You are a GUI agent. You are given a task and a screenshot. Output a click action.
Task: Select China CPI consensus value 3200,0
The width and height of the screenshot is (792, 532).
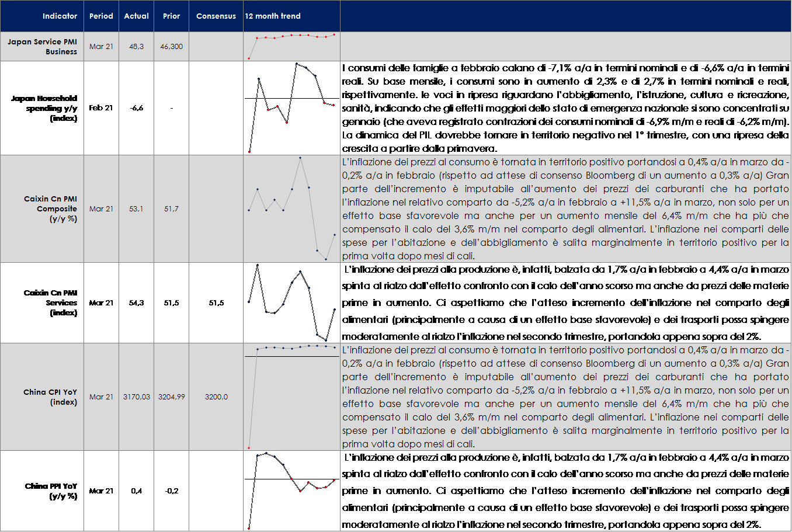pyautogui.click(x=216, y=397)
